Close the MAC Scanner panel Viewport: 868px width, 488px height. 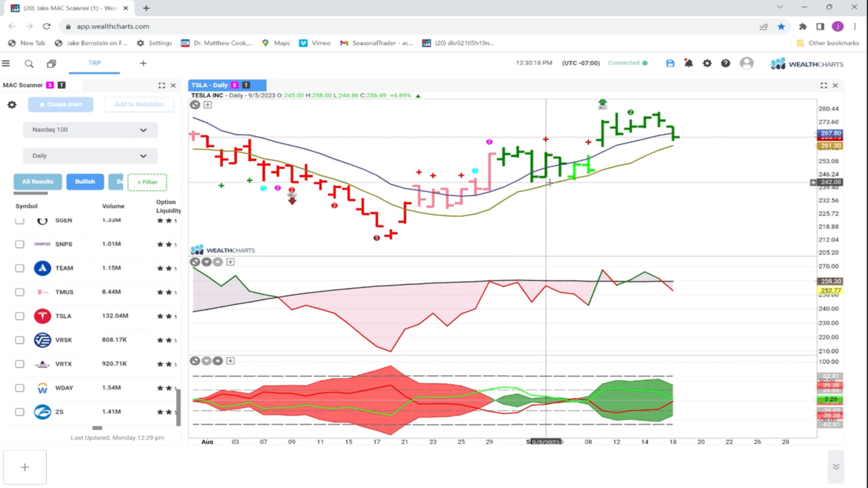(173, 85)
